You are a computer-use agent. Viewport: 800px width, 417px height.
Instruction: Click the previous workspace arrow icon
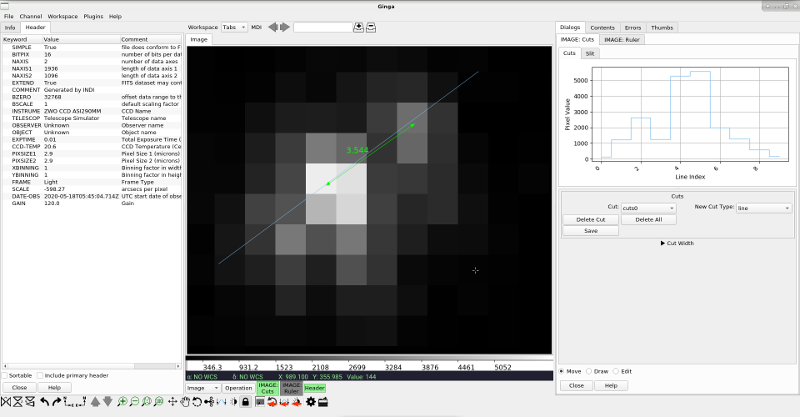[274, 27]
